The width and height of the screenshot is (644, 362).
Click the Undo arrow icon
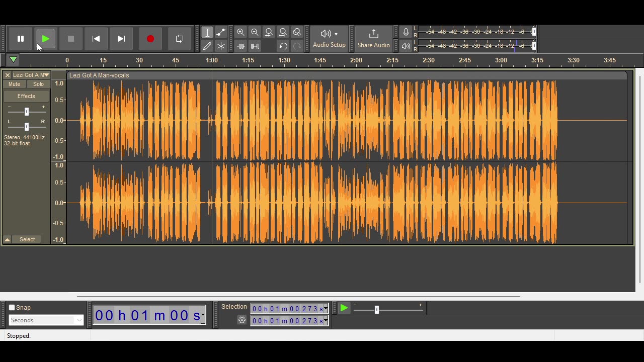coord(283,46)
